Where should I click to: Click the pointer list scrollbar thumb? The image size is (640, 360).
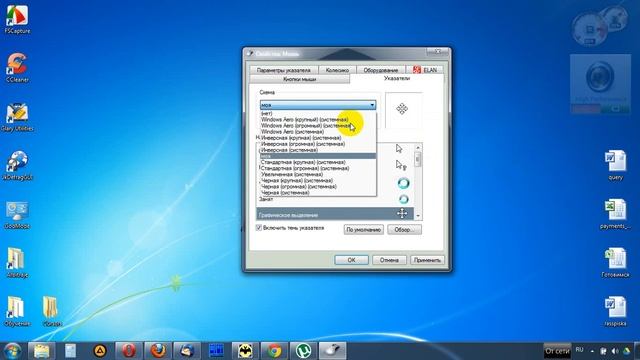pos(418,159)
